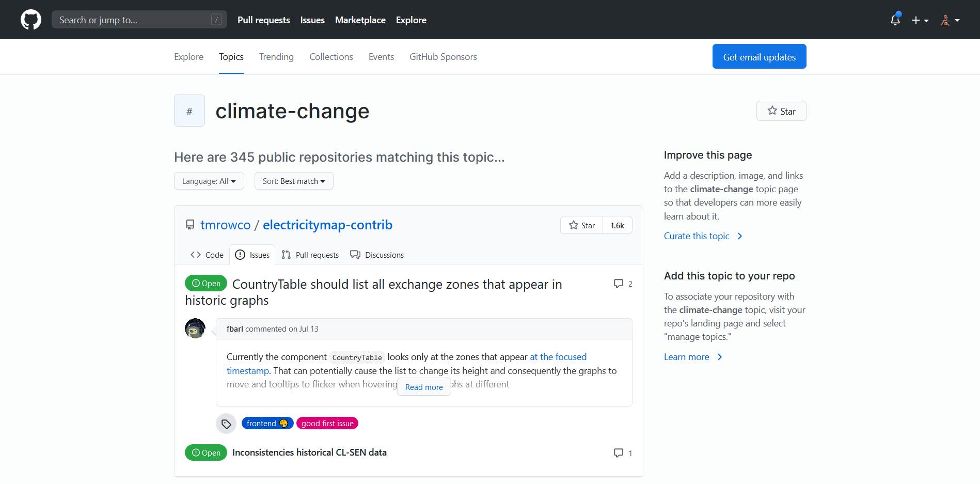The image size is (980, 484).
Task: Open comments count 2 on CountryTable issue
Action: [623, 284]
